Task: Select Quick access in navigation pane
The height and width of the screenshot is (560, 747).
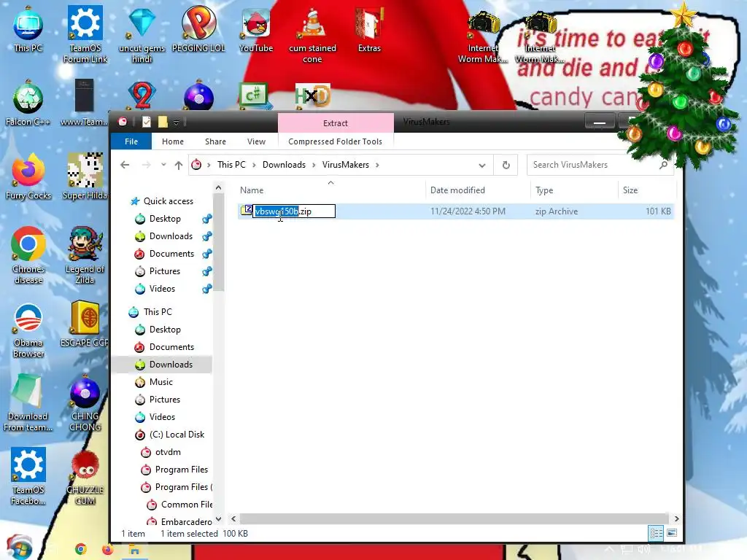Action: point(169,201)
